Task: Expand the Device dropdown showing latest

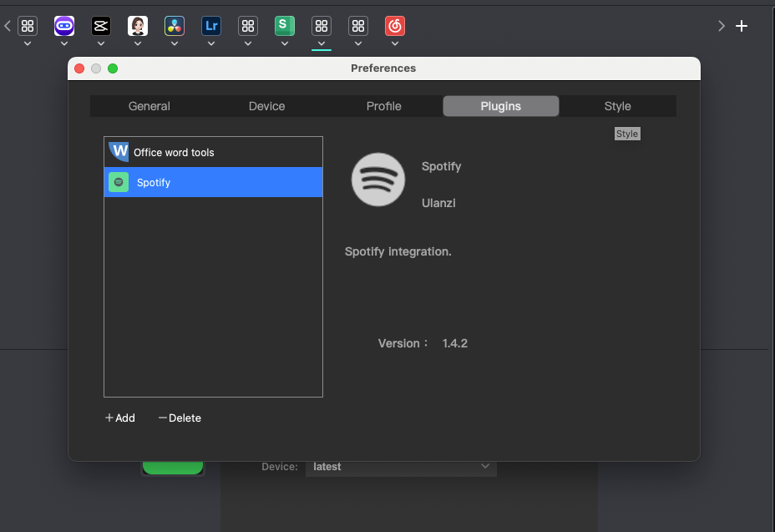Action: pyautogui.click(x=401, y=466)
